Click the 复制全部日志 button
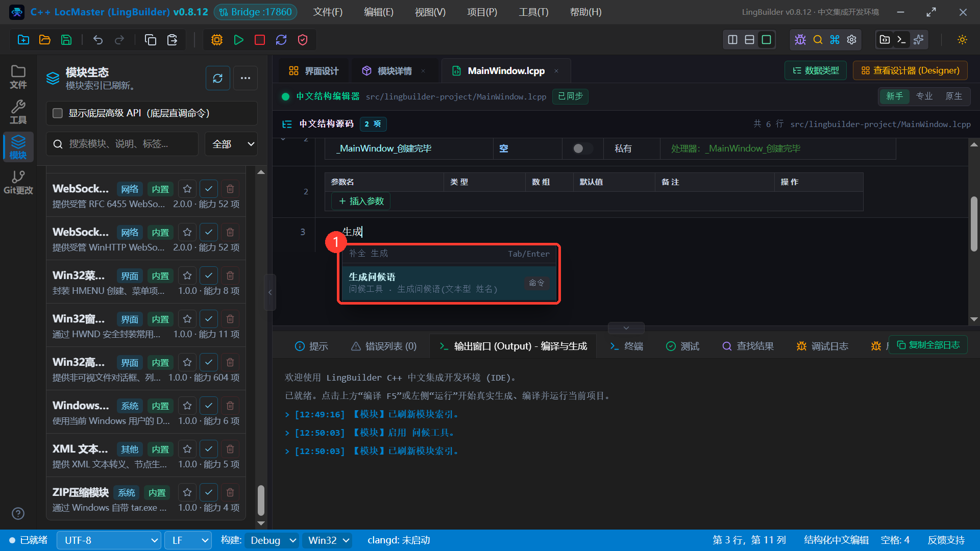The width and height of the screenshot is (980, 551). coord(928,345)
